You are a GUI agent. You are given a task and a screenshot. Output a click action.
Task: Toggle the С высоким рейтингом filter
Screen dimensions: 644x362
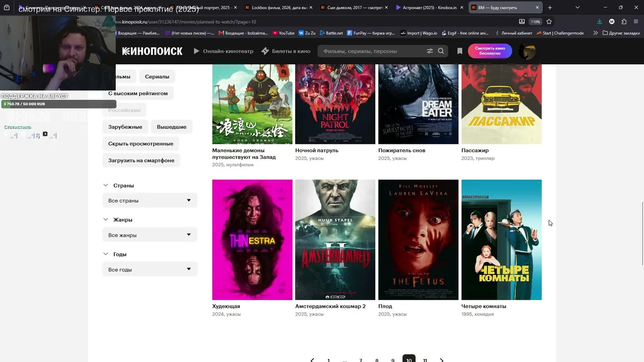pyautogui.click(x=138, y=94)
